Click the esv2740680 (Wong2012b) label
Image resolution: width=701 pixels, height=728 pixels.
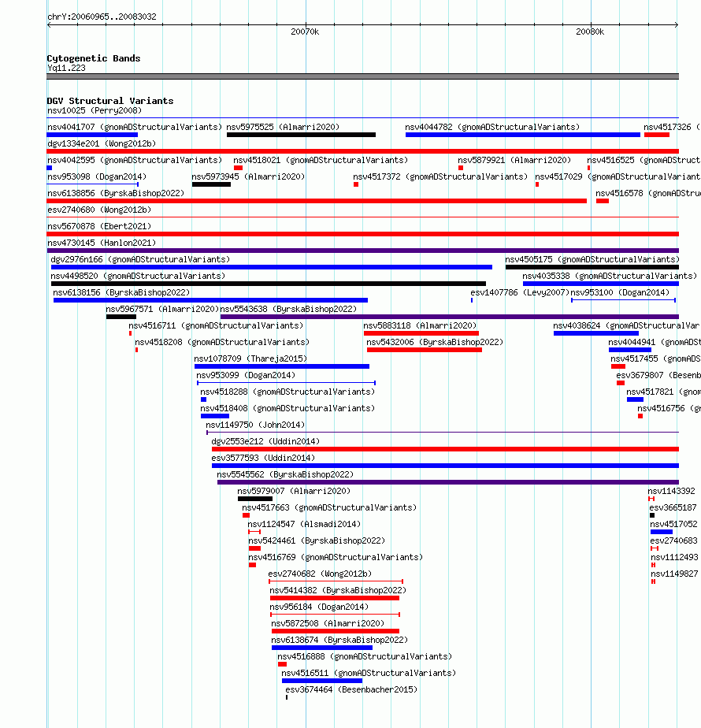pos(99,210)
